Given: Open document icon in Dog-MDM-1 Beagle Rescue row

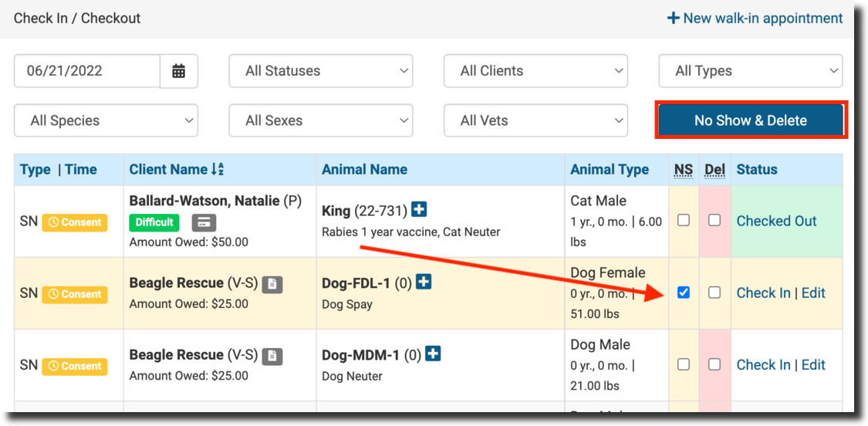Looking at the screenshot, I should 272,356.
